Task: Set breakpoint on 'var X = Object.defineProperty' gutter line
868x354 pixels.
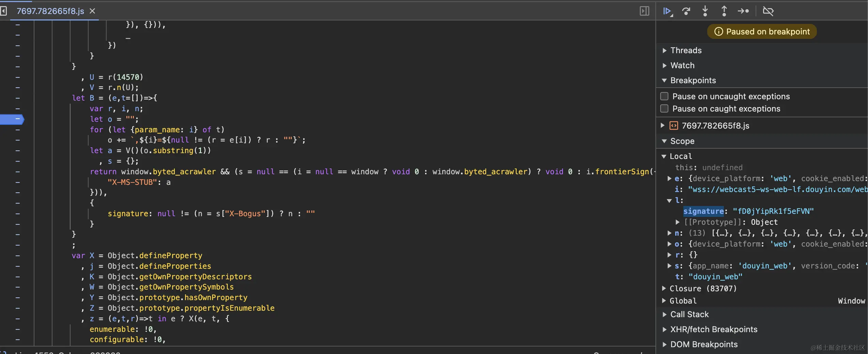Action: click(17, 255)
